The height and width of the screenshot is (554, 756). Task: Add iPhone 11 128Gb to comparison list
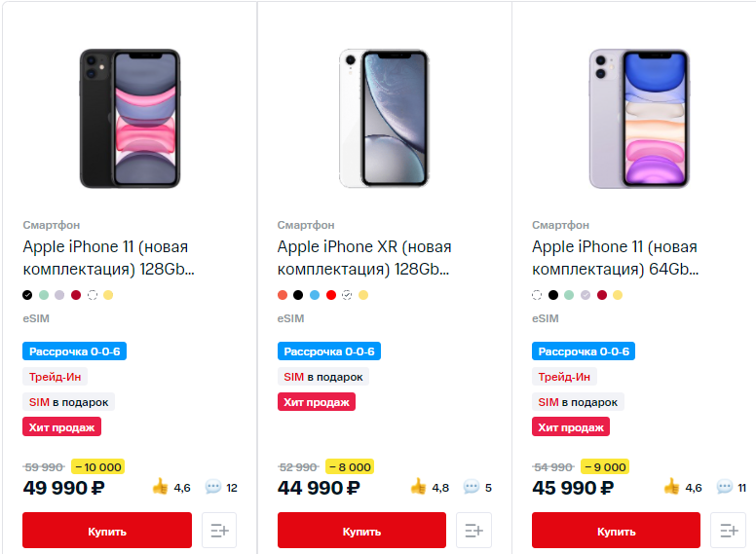click(x=219, y=531)
